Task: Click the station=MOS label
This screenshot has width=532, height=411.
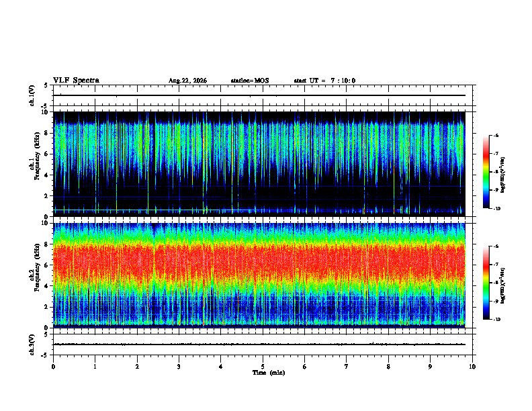Action: point(250,81)
